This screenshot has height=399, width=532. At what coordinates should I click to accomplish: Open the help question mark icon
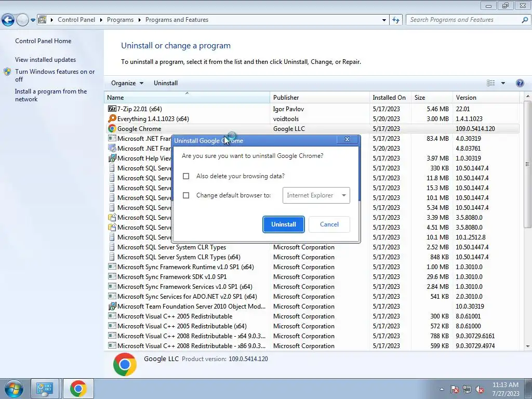(520, 83)
